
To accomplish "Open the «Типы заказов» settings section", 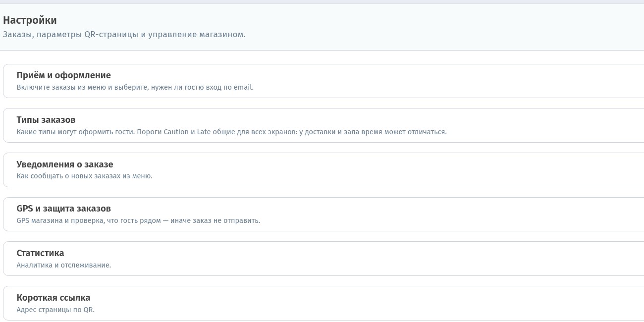I will [323, 125].
